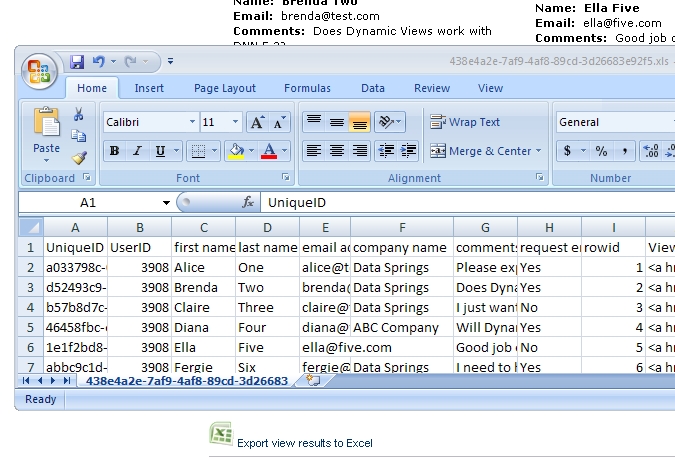This screenshot has height=459, width=675.
Task: Redo the last action
Action: point(130,62)
